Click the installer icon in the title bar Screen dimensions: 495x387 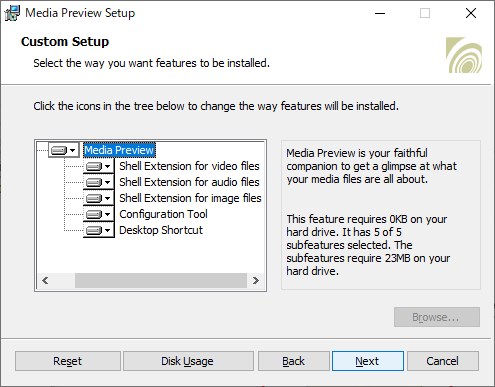(x=12, y=13)
